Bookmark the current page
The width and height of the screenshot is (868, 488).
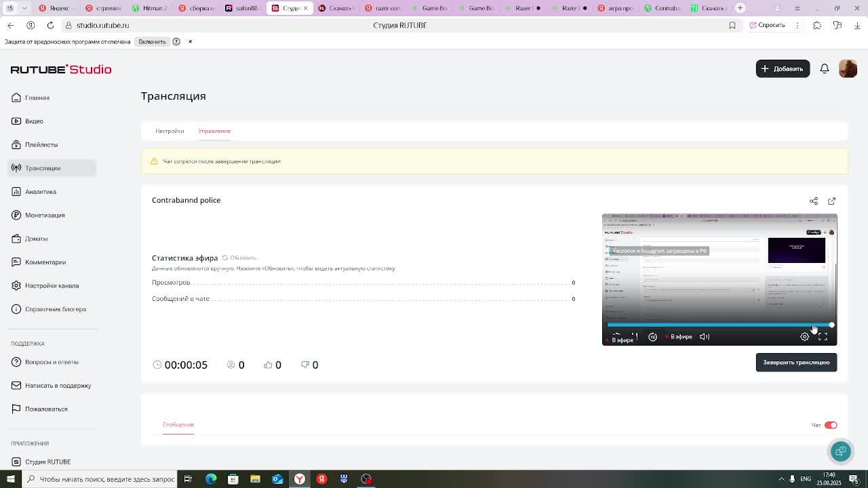tap(732, 25)
